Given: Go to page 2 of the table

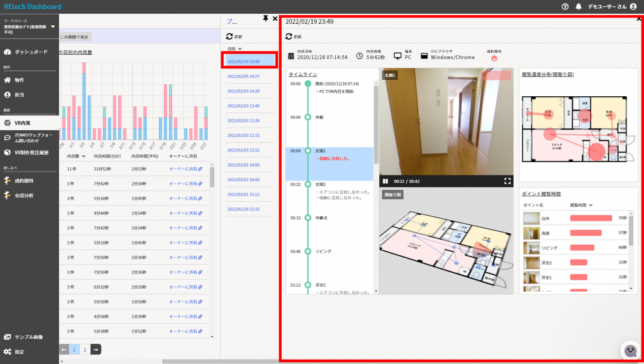Looking at the screenshot, I should [85, 350].
